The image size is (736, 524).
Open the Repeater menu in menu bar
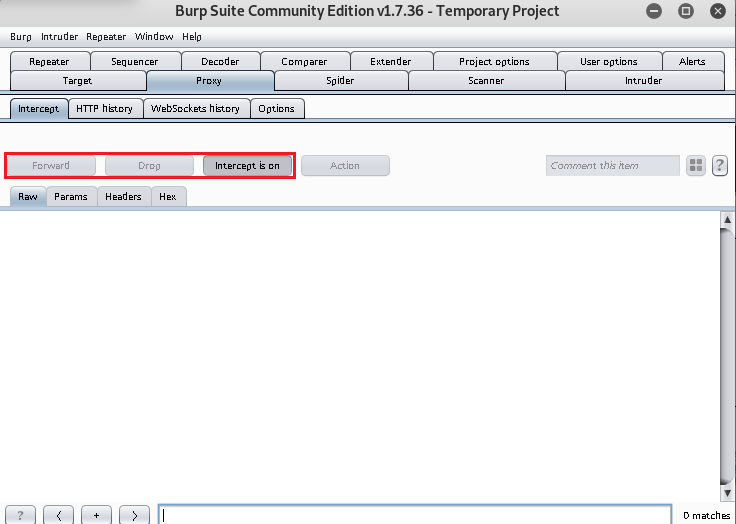point(106,37)
